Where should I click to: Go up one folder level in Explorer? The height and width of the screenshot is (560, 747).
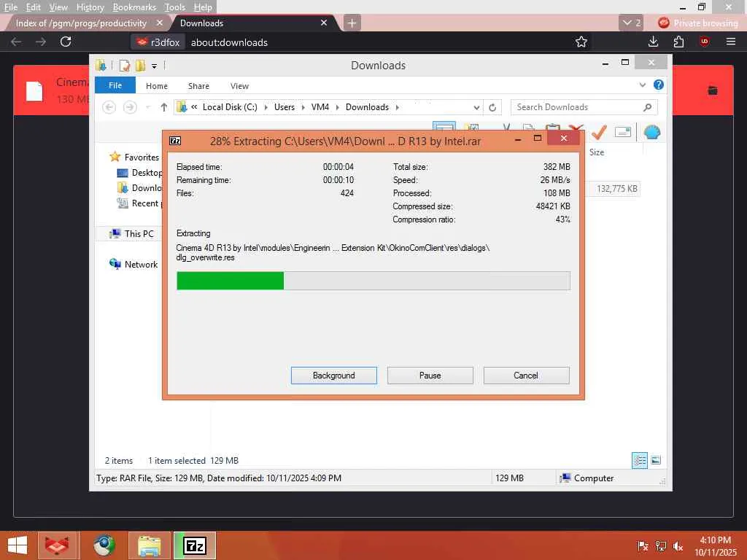[164, 107]
